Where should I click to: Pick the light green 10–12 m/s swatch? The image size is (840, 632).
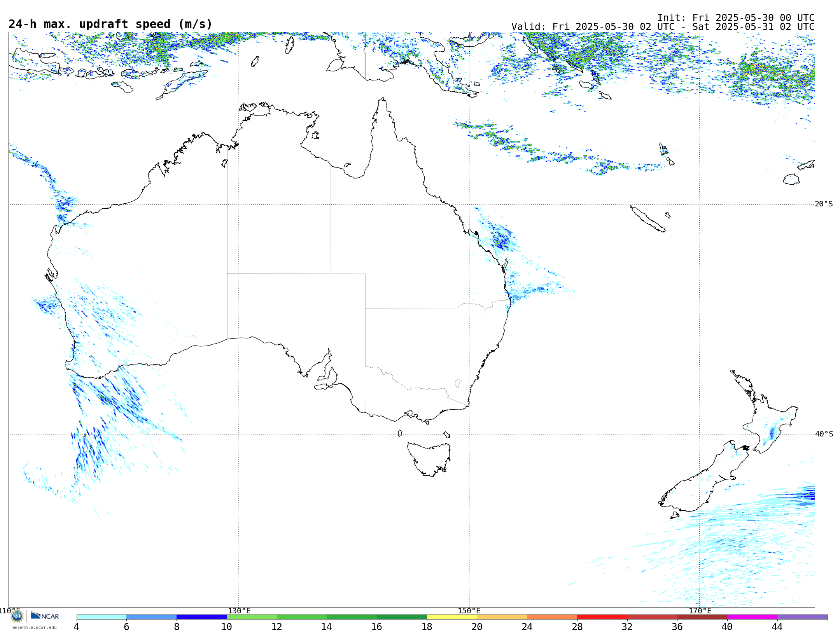(252, 617)
